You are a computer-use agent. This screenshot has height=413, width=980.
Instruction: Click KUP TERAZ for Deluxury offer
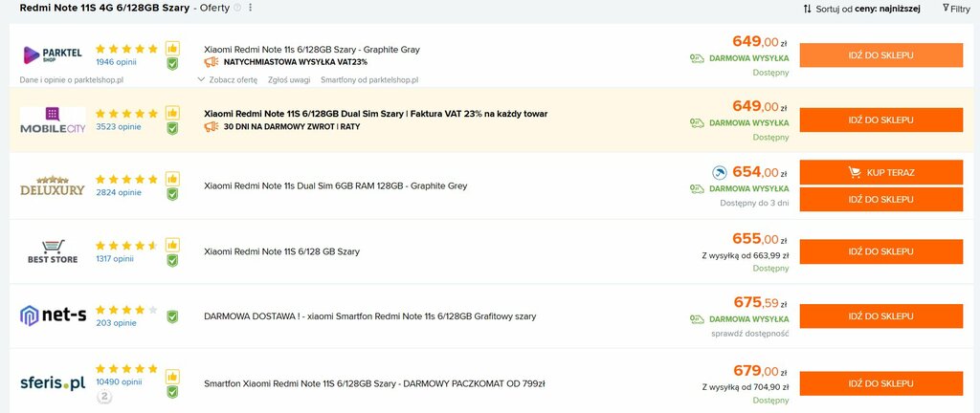pyautogui.click(x=881, y=172)
